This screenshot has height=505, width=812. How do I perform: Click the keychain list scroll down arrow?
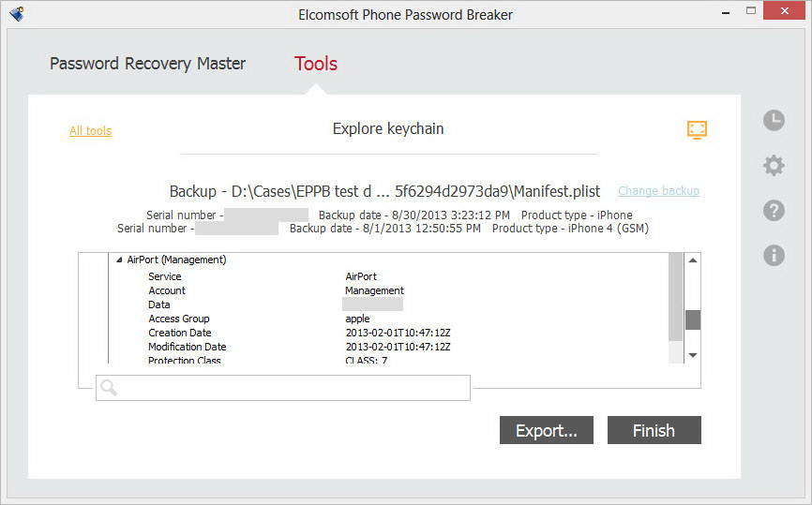692,355
